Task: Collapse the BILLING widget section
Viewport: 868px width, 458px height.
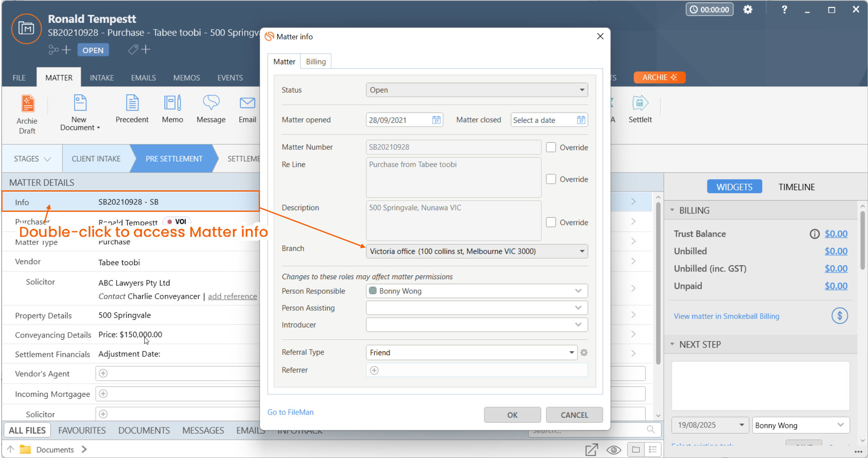Action: [672, 210]
